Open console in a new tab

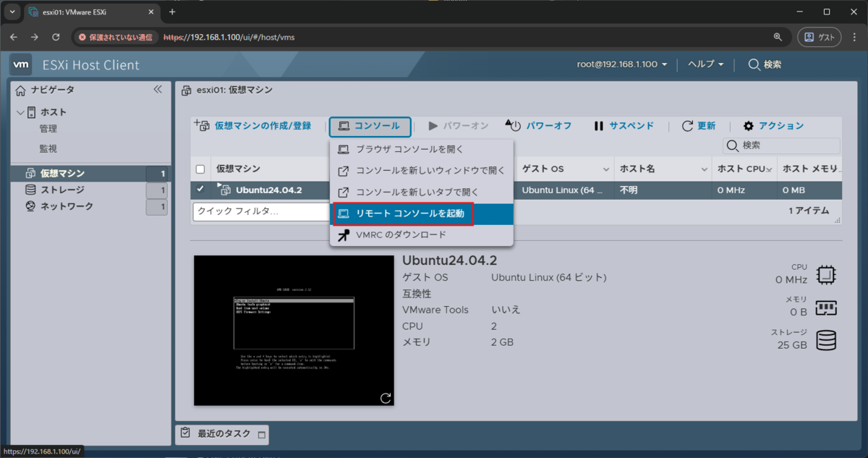click(422, 192)
